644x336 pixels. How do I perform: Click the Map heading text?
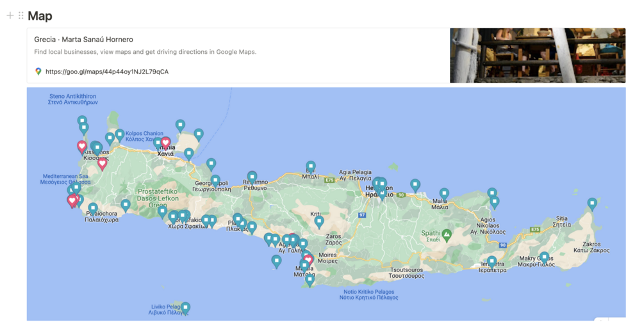(40, 16)
